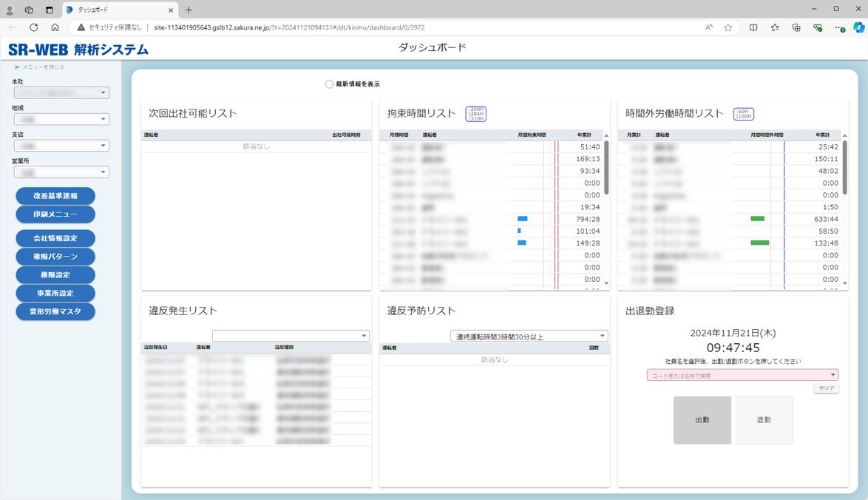
Task: Open the 営業所 dropdown list
Action: [x=61, y=172]
